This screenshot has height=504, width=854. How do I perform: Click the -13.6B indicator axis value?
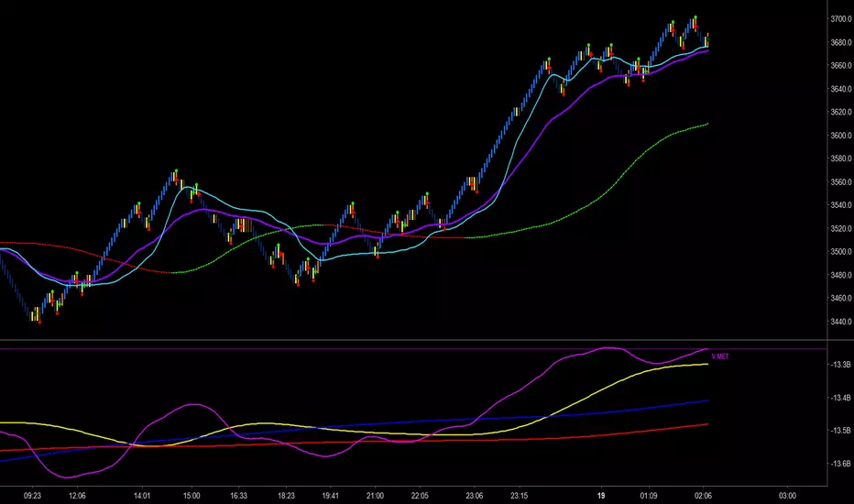click(841, 464)
